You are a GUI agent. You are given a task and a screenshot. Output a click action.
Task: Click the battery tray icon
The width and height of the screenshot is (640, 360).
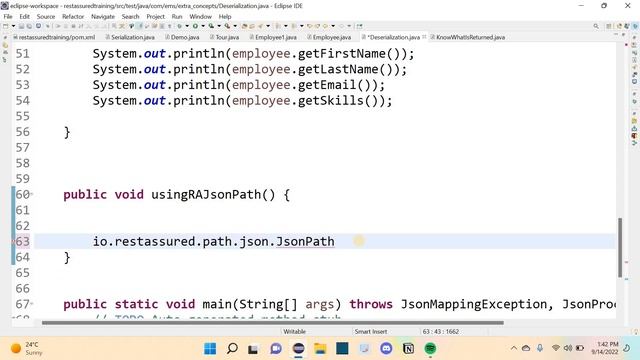point(580,348)
